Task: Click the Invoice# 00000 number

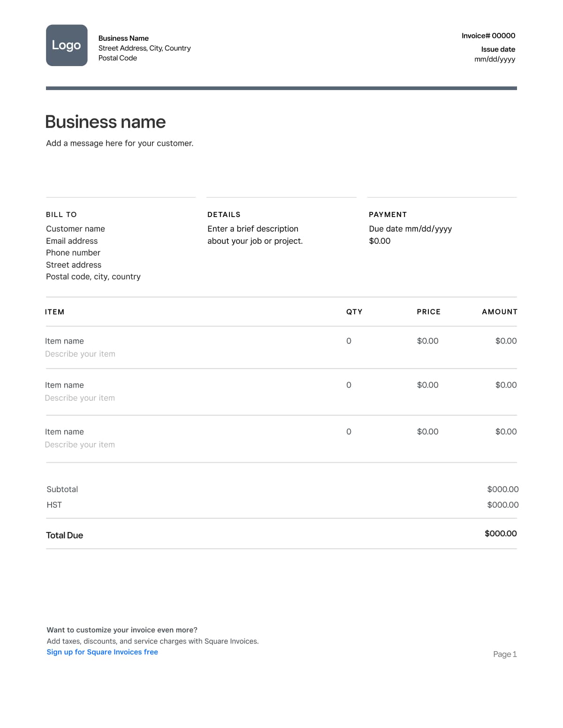Action: [x=488, y=36]
